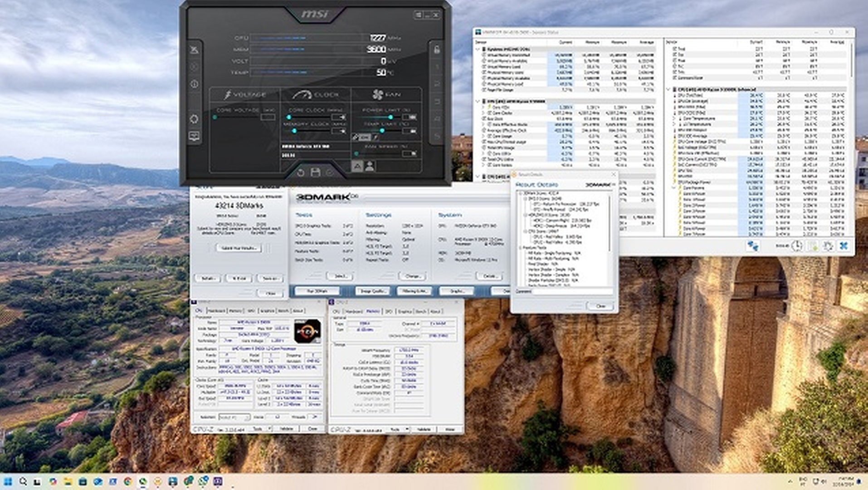
Task: Select Afterburner profile slot 5
Action: pyautogui.click(x=437, y=136)
